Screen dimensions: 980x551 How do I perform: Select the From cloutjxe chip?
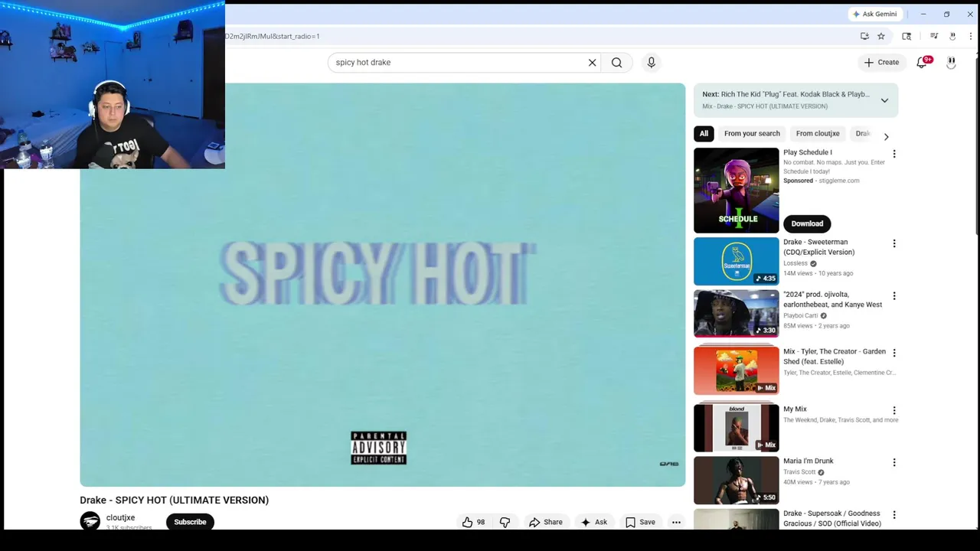818,133
